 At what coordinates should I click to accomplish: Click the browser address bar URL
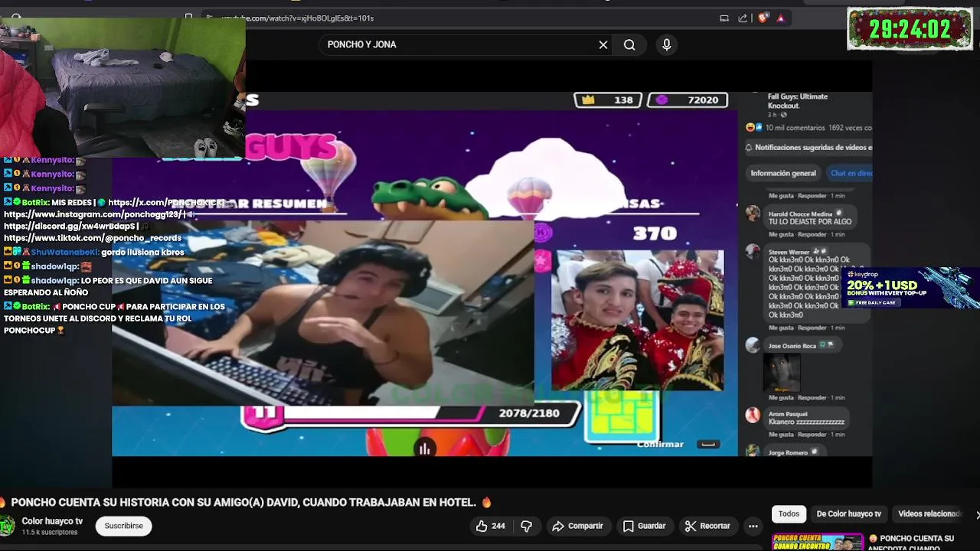point(297,18)
